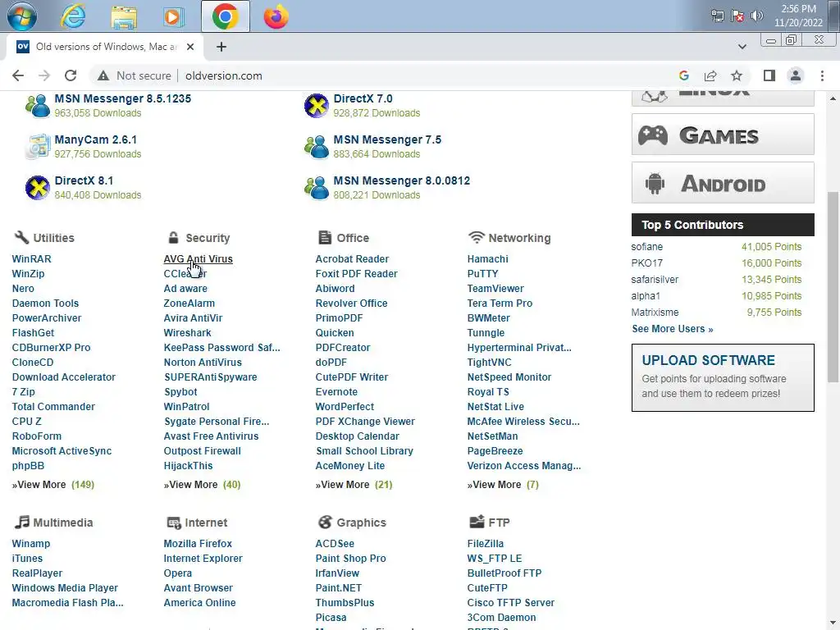Open the WinRAR link
Screen dimensions: 840x630
(32, 258)
